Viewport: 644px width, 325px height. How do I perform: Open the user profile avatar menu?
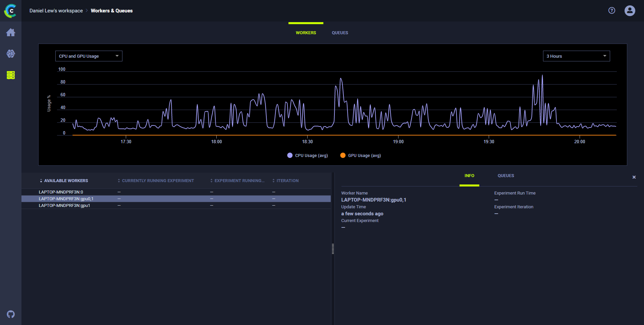tap(630, 11)
